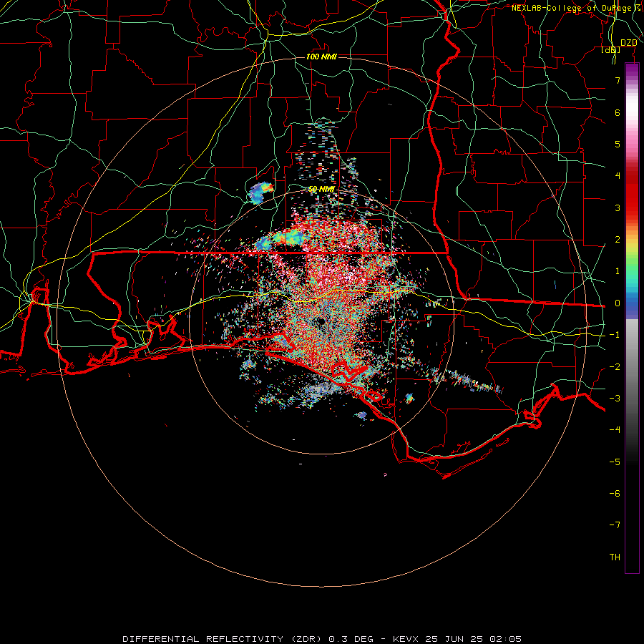This screenshot has width=644, height=644.
Task: Click the 100 NMI range ring label
Action: pos(321,57)
